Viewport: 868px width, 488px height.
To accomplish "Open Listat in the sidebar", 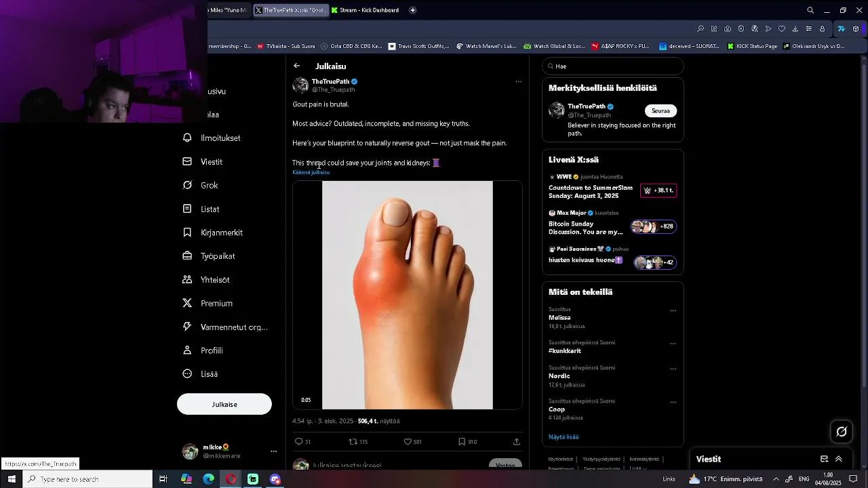I will tap(201, 209).
